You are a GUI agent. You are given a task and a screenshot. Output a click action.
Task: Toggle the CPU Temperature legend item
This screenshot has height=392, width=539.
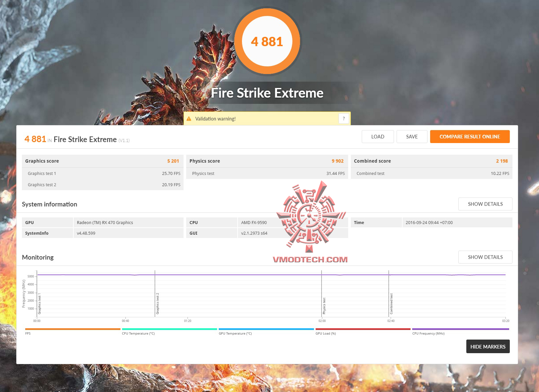(x=170, y=331)
